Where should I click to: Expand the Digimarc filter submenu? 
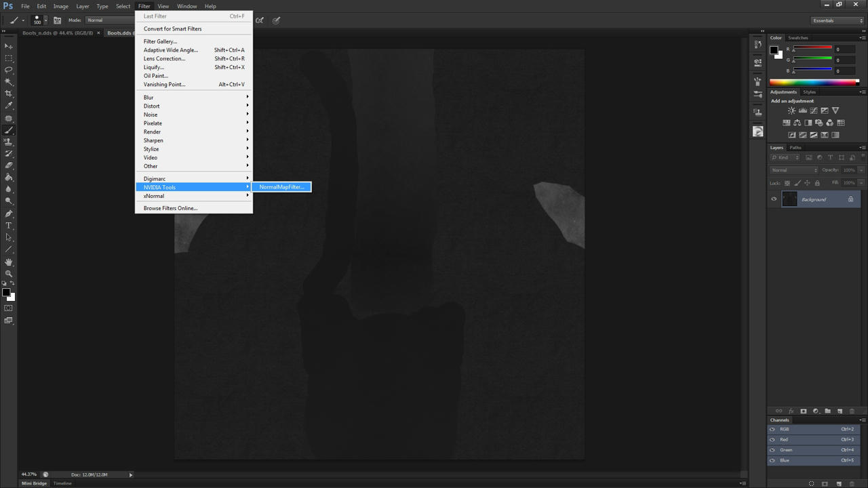[x=193, y=179]
